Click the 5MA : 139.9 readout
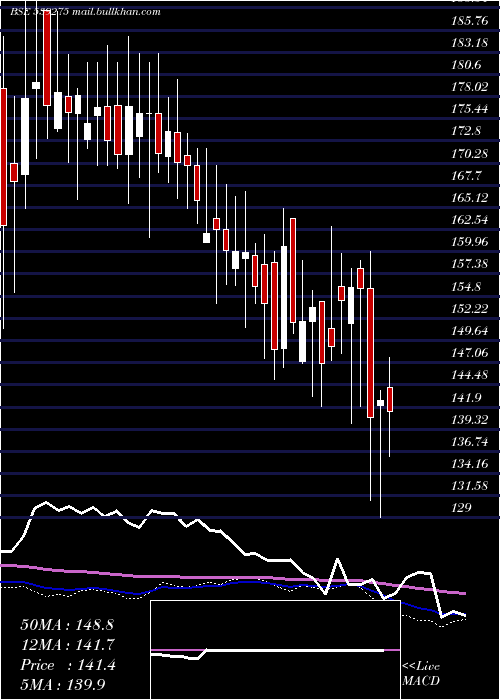500x700 pixels. [64, 685]
